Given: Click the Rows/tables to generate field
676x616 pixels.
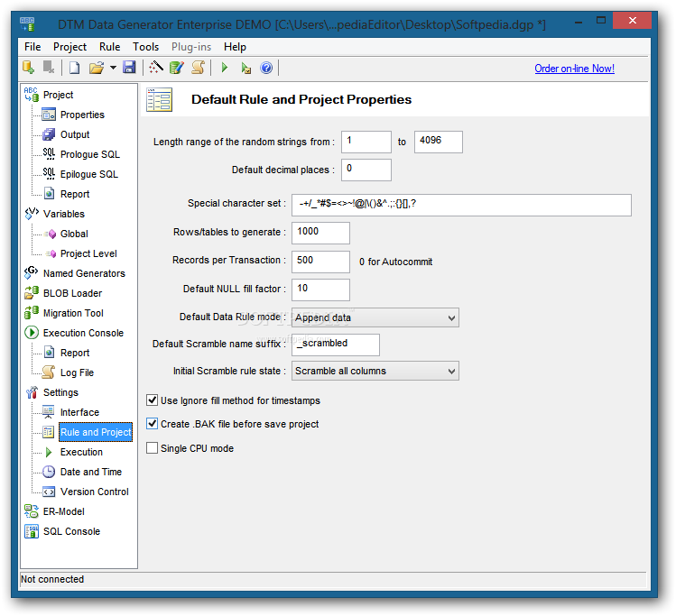Looking at the screenshot, I should [x=320, y=233].
